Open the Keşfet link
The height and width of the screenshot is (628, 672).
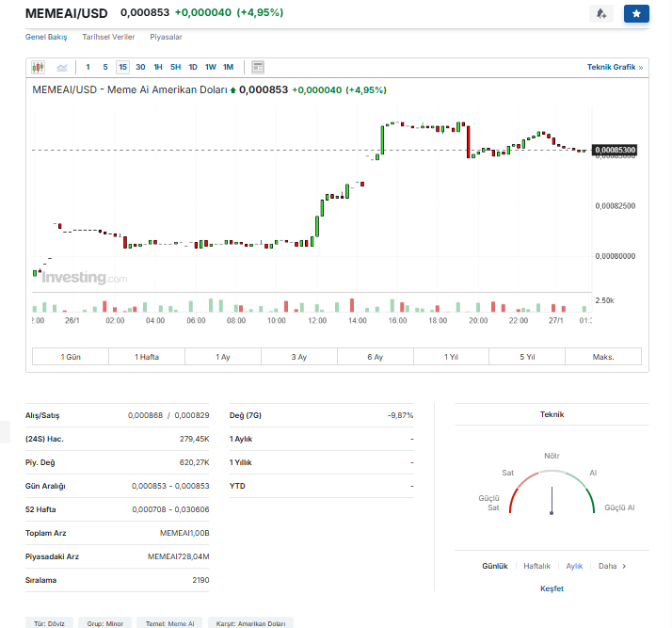552,588
